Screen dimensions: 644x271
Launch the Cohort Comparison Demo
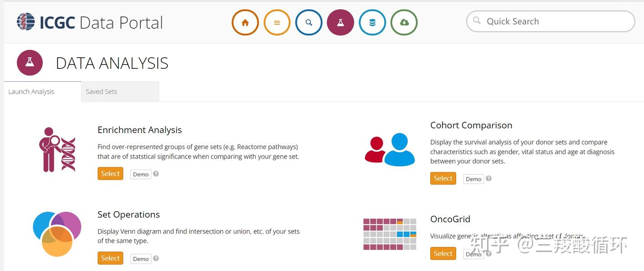(474, 179)
